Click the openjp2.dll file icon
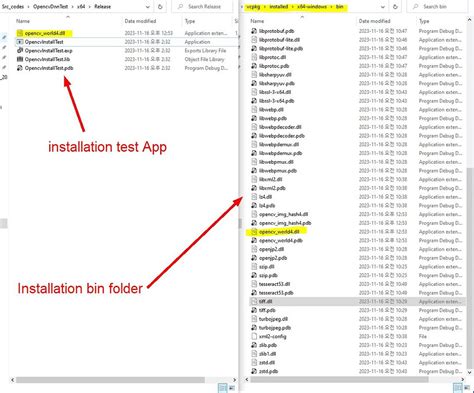Screen dimensions: 474x393 click(254, 249)
